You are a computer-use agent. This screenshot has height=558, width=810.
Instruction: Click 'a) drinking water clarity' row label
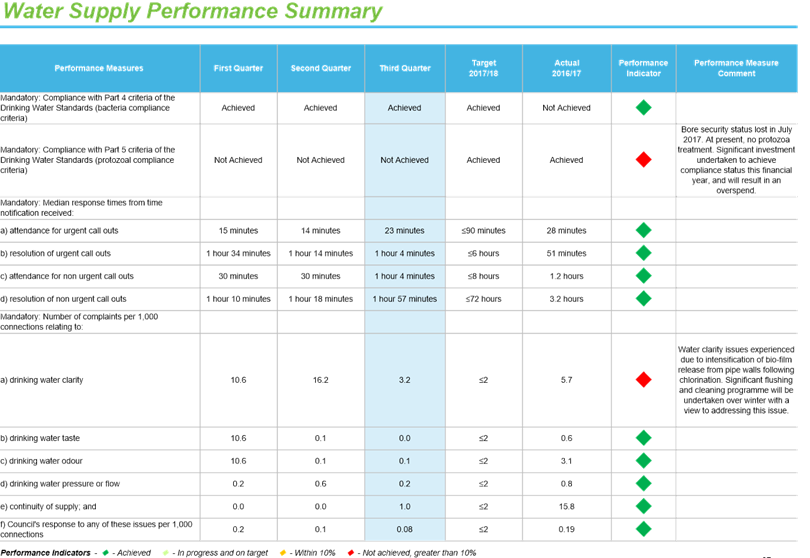[x=42, y=380]
